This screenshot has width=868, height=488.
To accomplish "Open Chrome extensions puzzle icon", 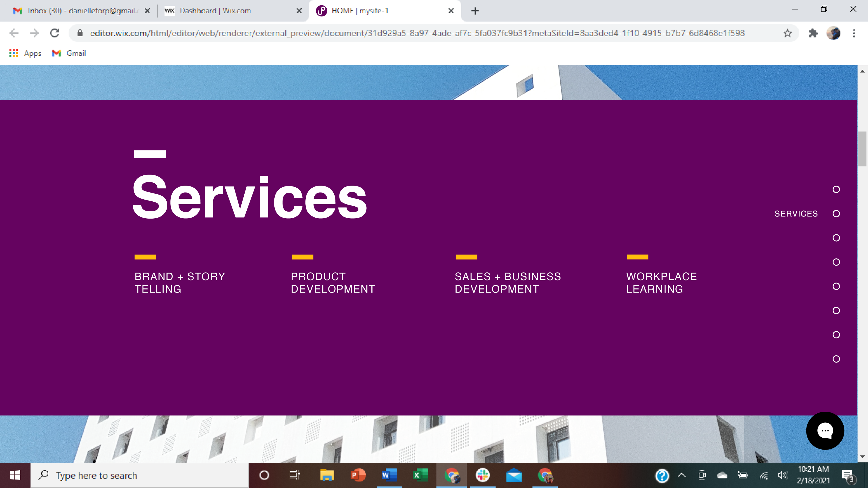I will (x=813, y=33).
